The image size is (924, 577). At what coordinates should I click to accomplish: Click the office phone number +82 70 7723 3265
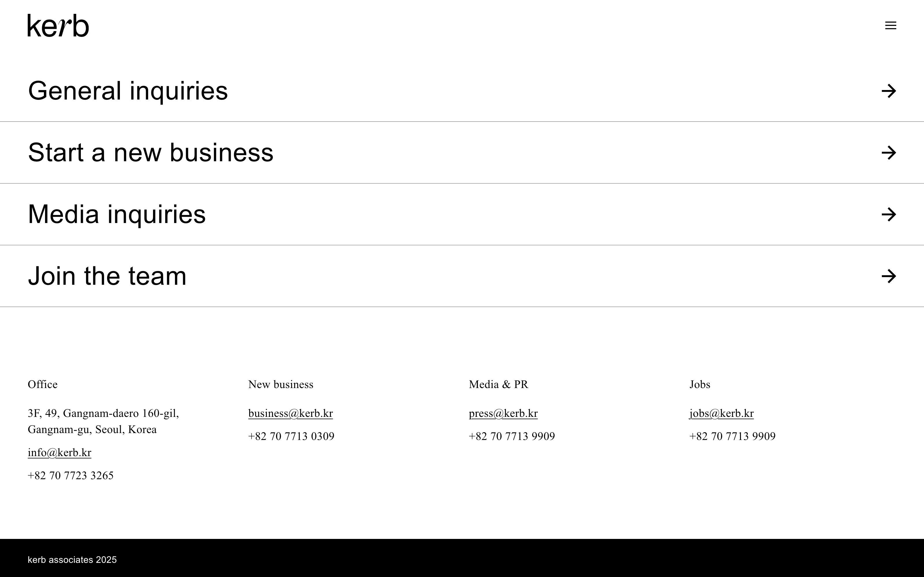71,475
